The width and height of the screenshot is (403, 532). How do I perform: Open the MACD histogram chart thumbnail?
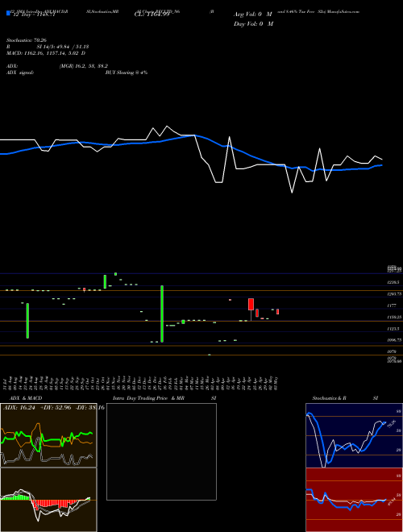pyautogui.click(x=48, y=500)
